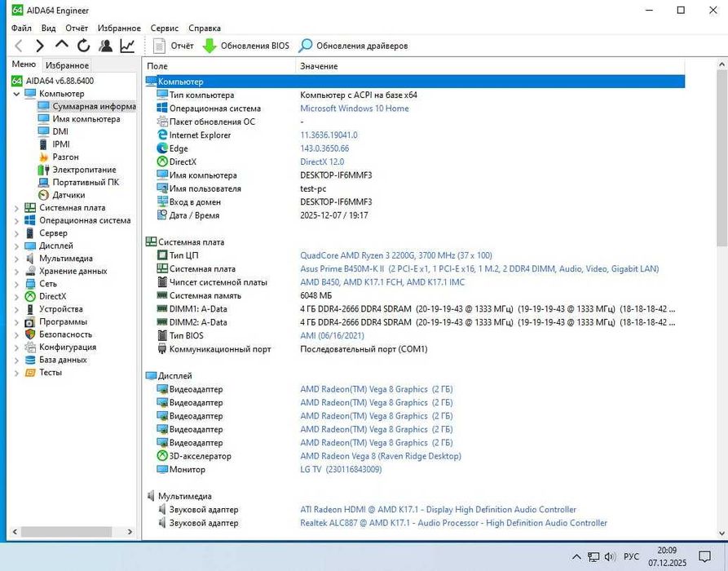Expand the Сервер tree node

[x=16, y=233]
